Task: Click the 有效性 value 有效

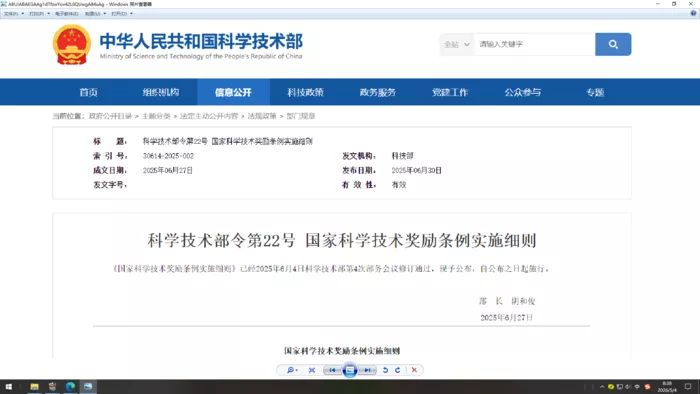Action: (x=399, y=184)
